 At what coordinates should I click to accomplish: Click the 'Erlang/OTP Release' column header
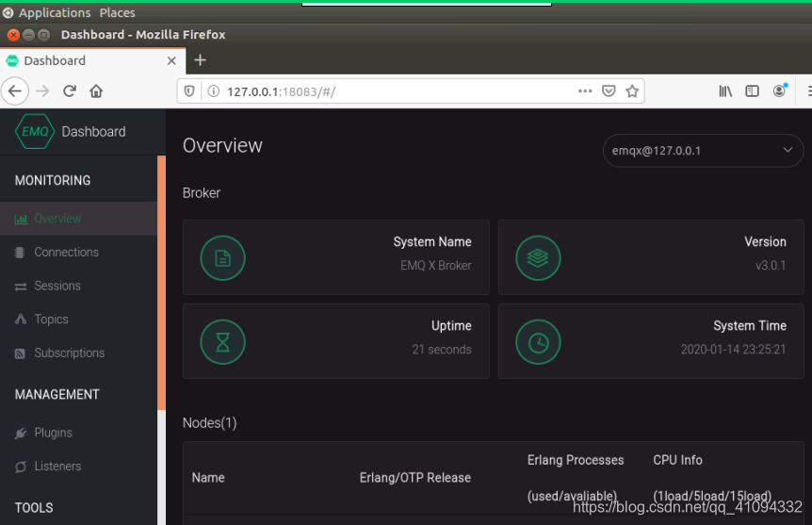pyautogui.click(x=415, y=478)
